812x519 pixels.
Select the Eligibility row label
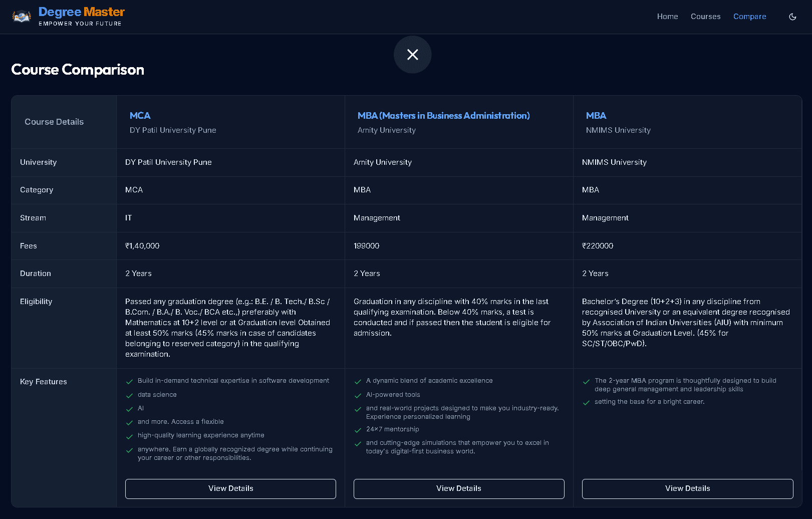[x=36, y=302]
